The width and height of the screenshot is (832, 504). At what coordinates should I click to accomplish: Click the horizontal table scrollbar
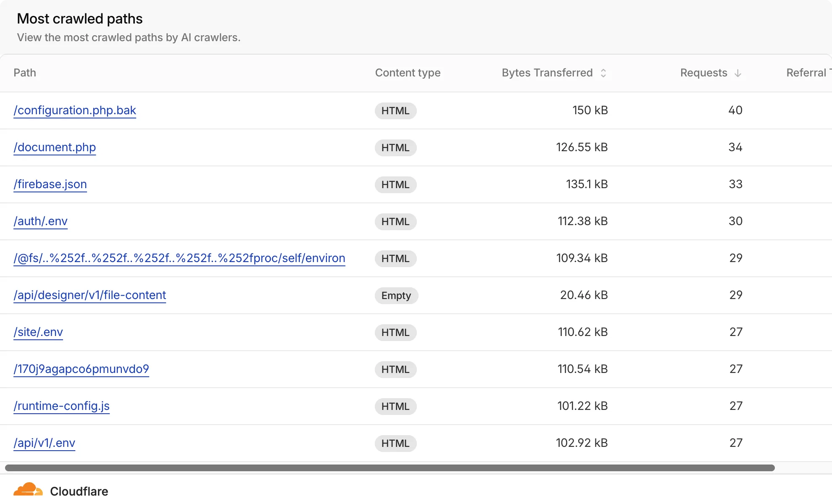tap(390, 468)
